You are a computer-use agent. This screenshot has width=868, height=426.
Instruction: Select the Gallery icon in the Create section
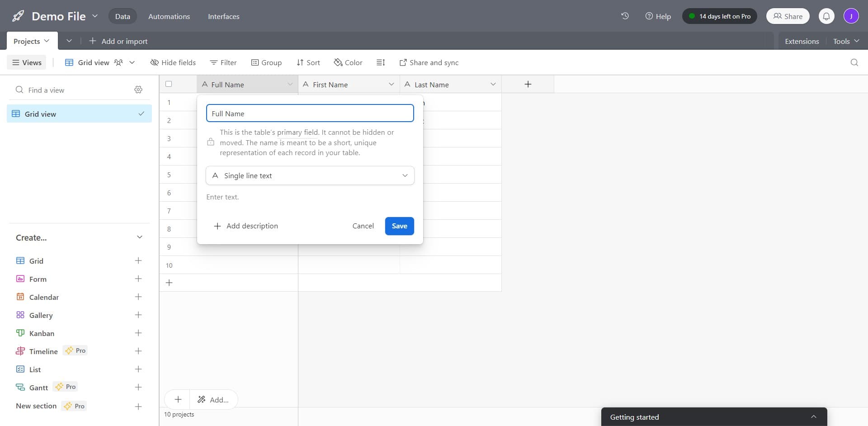[20, 315]
